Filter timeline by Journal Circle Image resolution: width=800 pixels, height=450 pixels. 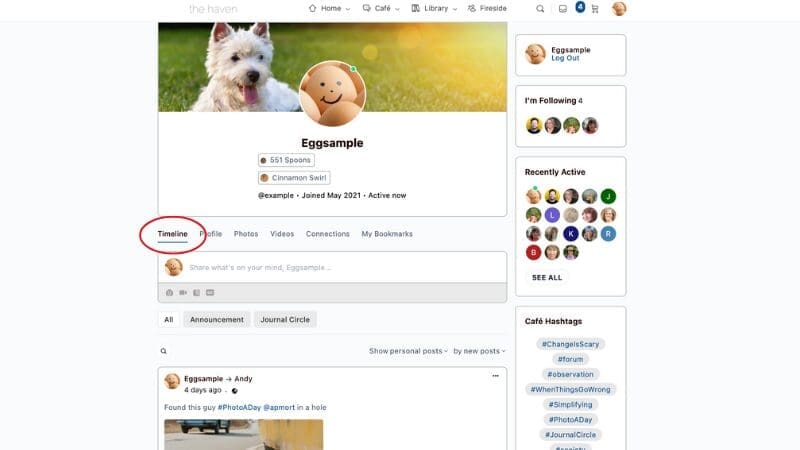tap(286, 320)
